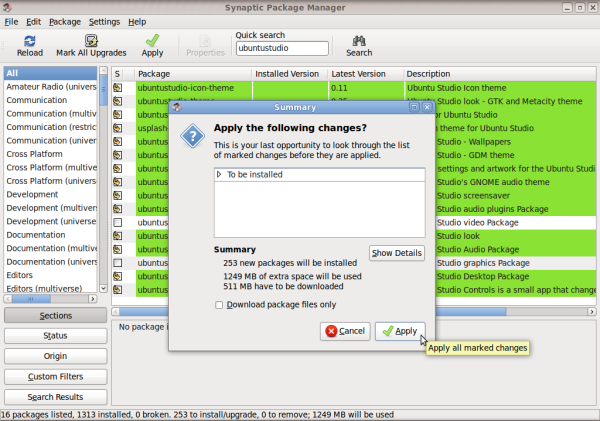This screenshot has height=421, width=600.
Task: Maximize the Summary dialog window
Action: pyautogui.click(x=414, y=107)
